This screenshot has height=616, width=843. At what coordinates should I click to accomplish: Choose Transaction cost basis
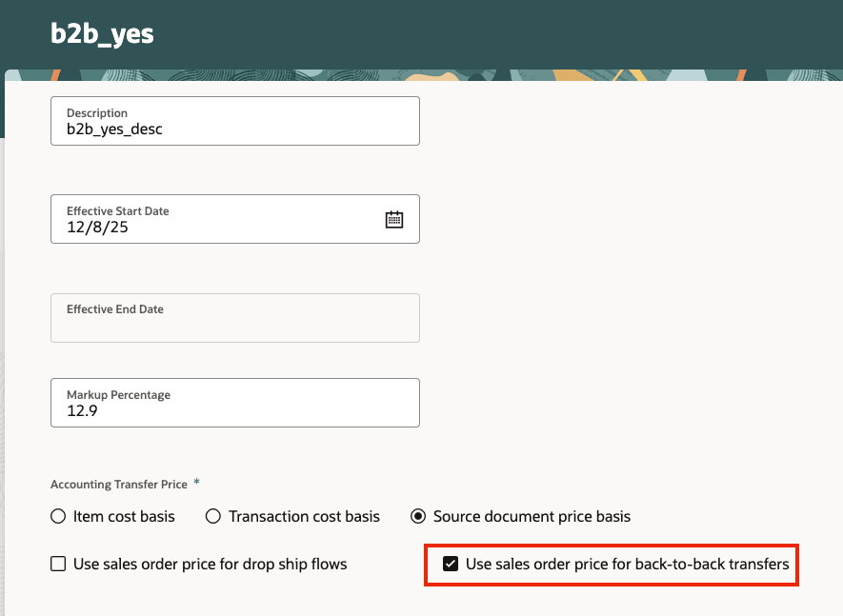coord(211,516)
